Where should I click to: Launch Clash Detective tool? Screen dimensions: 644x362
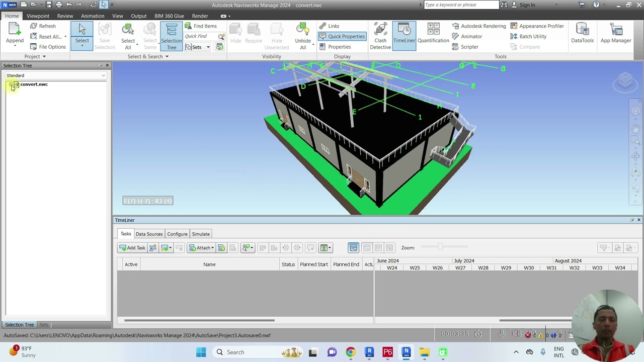(x=380, y=36)
